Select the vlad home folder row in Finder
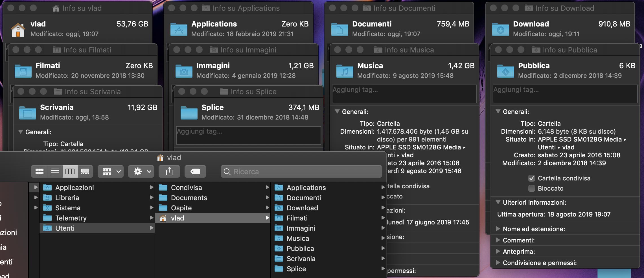This screenshot has width=644, height=278. coord(213,218)
